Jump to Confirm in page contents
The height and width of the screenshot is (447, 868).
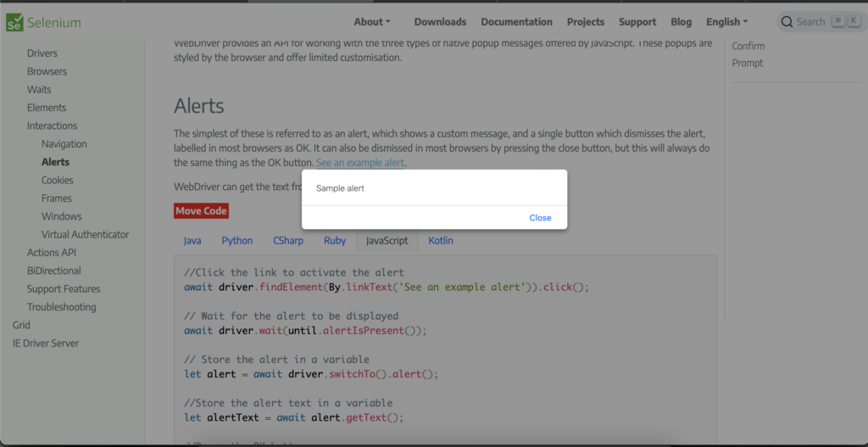pyautogui.click(x=748, y=46)
